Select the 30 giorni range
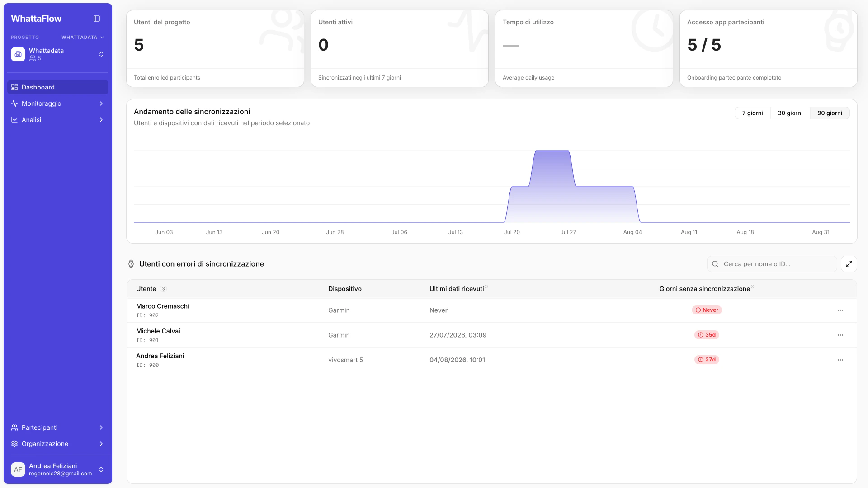This screenshot has width=868, height=488. click(x=790, y=113)
